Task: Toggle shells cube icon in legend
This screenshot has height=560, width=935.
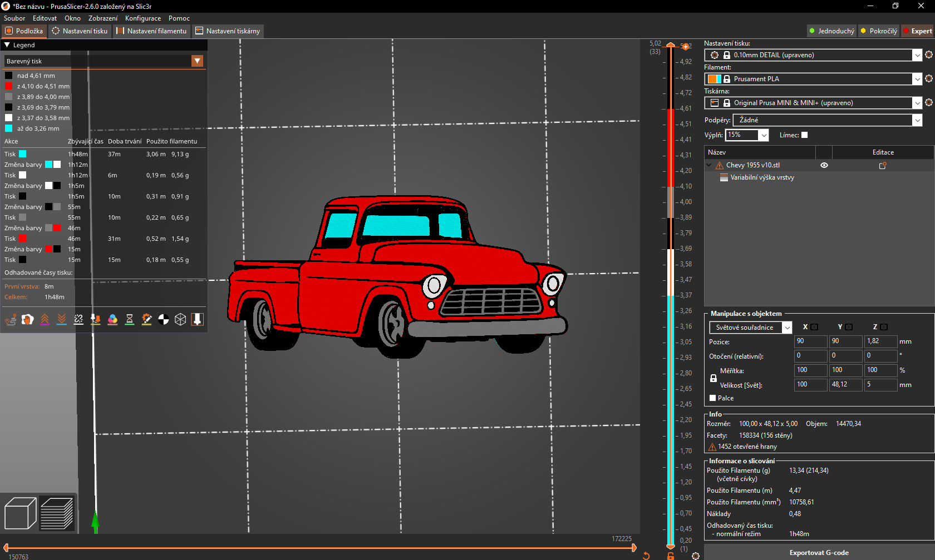Action: pyautogui.click(x=180, y=319)
